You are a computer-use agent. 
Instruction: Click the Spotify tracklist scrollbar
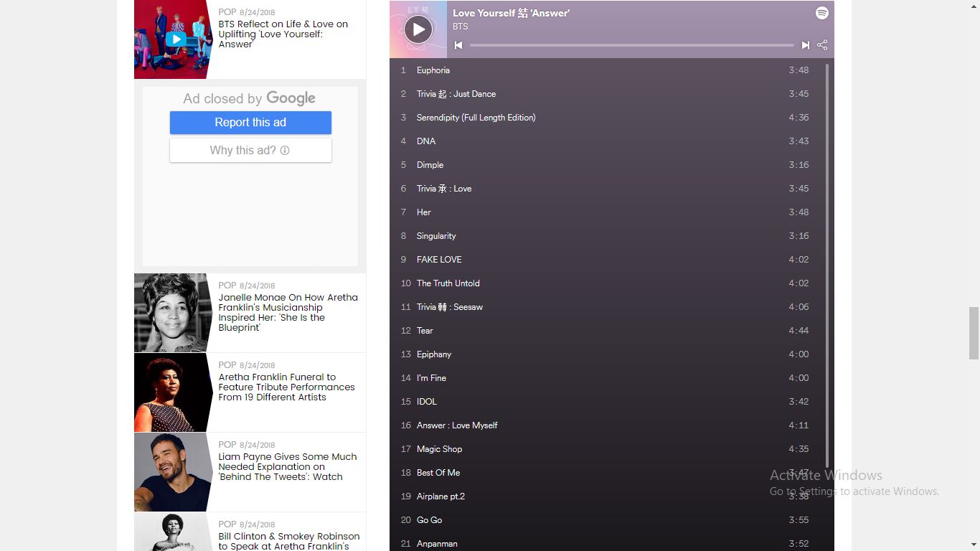[x=827, y=265]
